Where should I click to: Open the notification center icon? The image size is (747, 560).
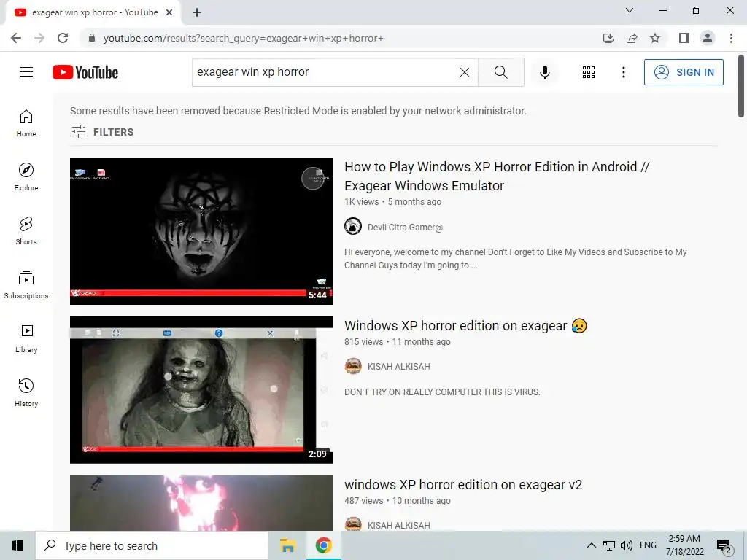(724, 546)
